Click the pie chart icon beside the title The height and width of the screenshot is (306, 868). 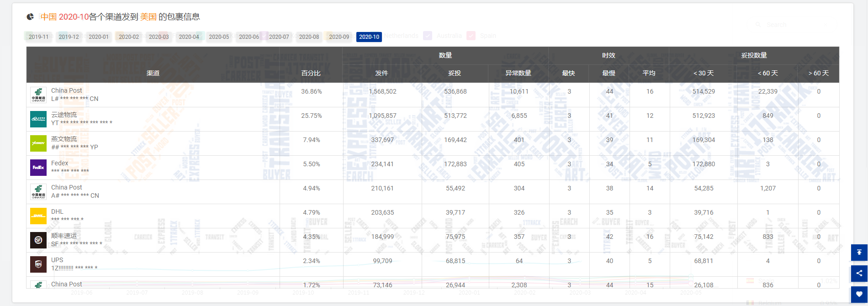(30, 17)
